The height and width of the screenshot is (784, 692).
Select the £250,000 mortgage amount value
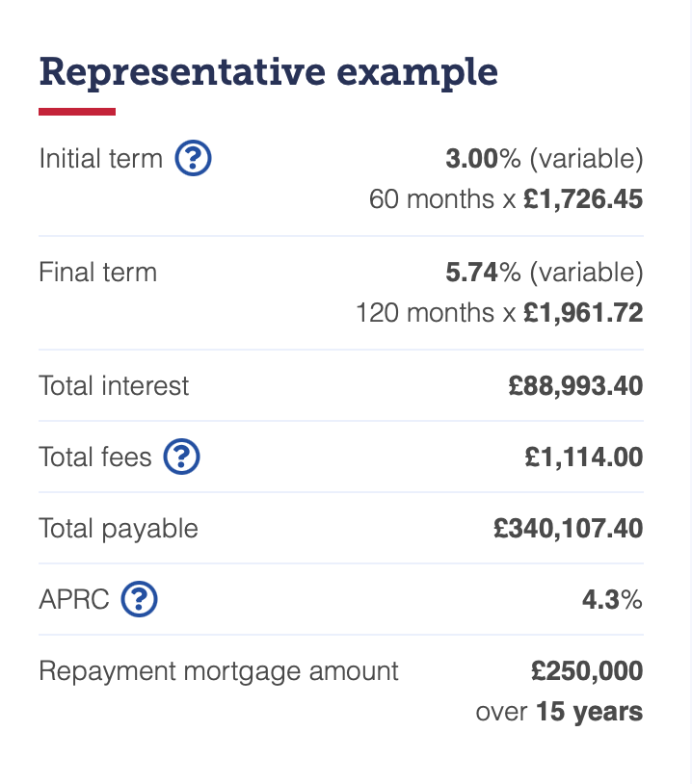[x=587, y=671]
